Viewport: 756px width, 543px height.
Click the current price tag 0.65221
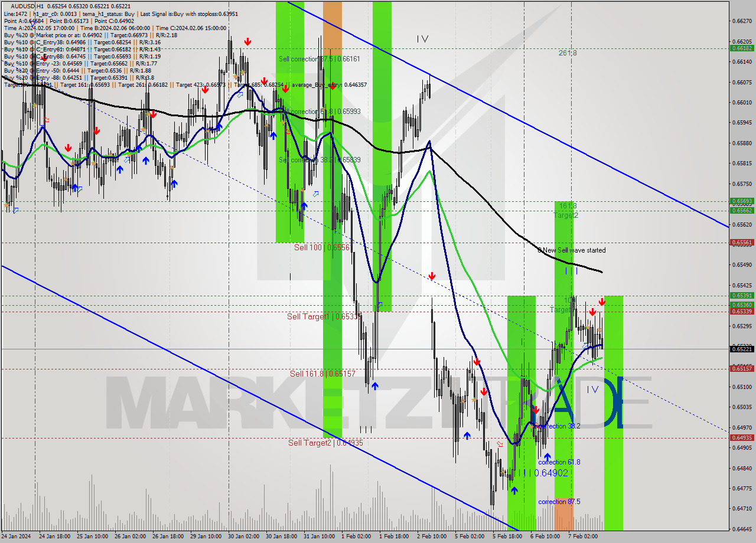click(x=741, y=349)
